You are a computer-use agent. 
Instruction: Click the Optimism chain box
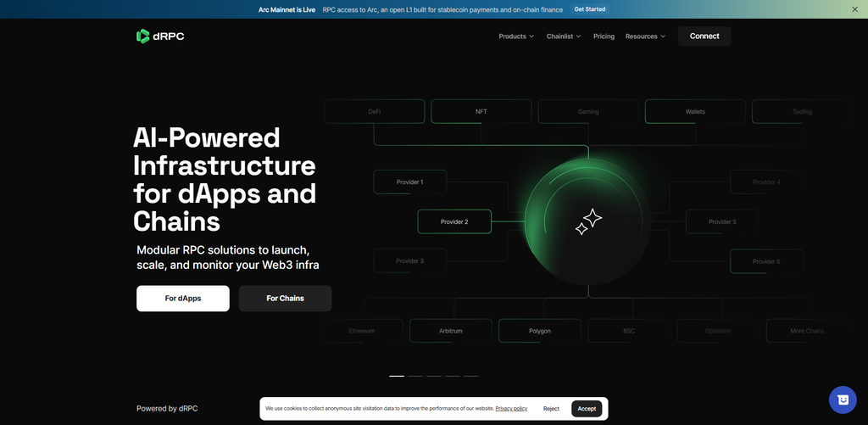[718, 331]
